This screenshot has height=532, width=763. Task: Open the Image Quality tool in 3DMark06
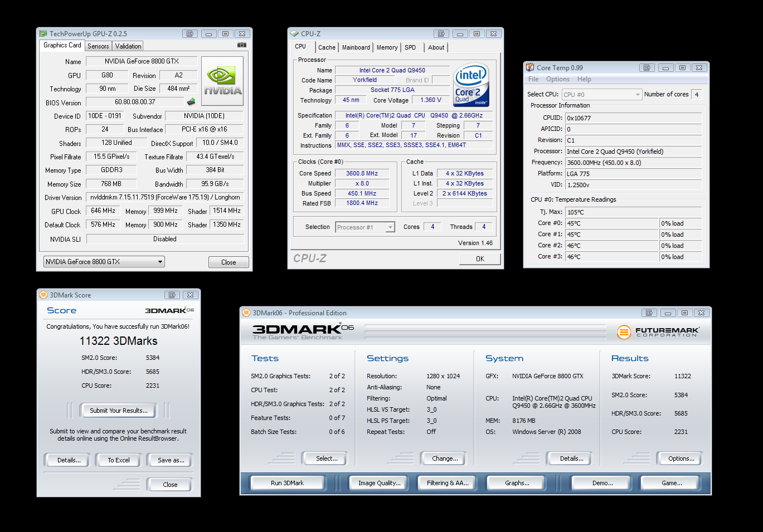coord(380,483)
